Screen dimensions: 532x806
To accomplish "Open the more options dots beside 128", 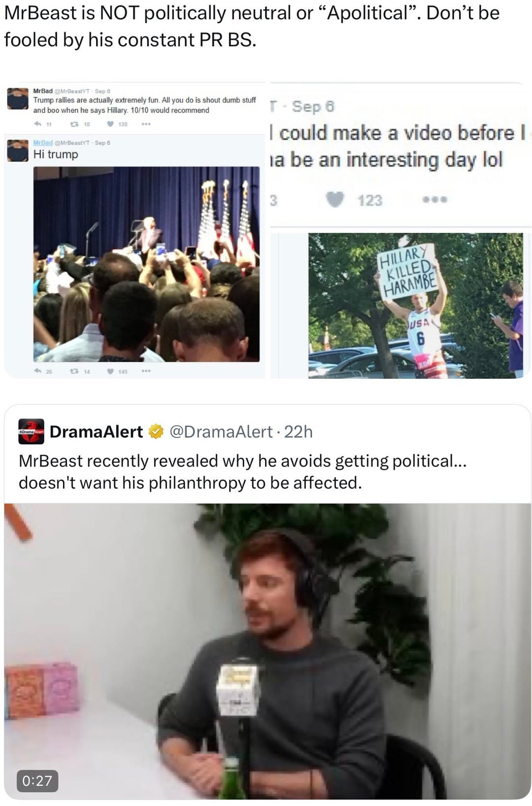I will (x=145, y=124).
